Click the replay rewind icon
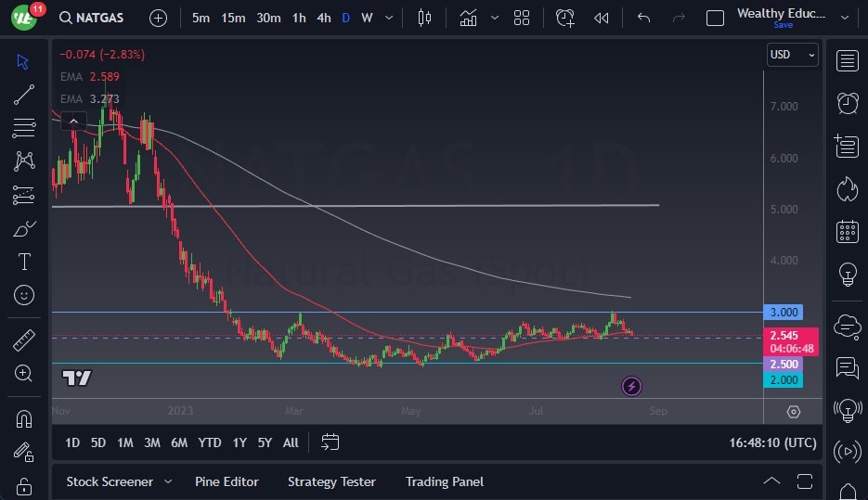The width and height of the screenshot is (868, 500). click(x=602, y=18)
